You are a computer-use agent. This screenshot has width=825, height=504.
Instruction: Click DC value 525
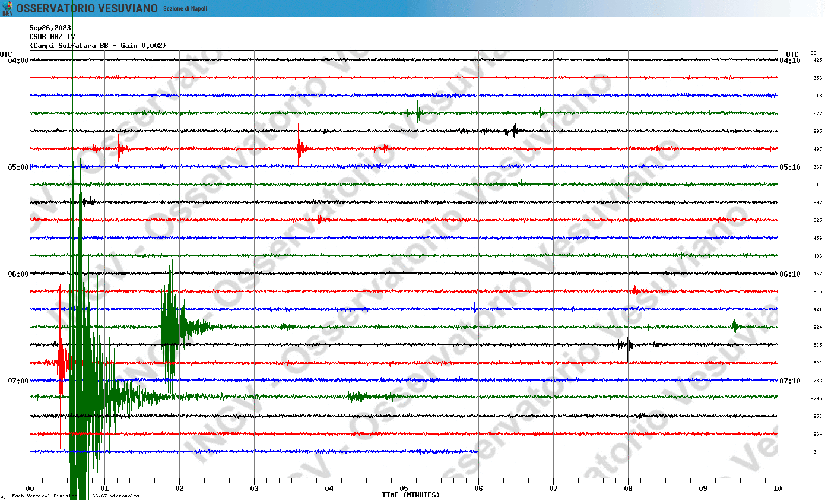[x=818, y=221]
